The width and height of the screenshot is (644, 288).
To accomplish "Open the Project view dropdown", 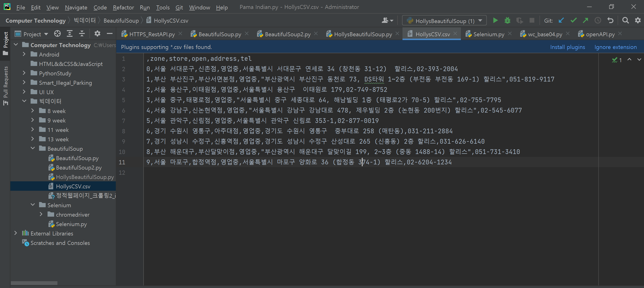I will (32, 34).
